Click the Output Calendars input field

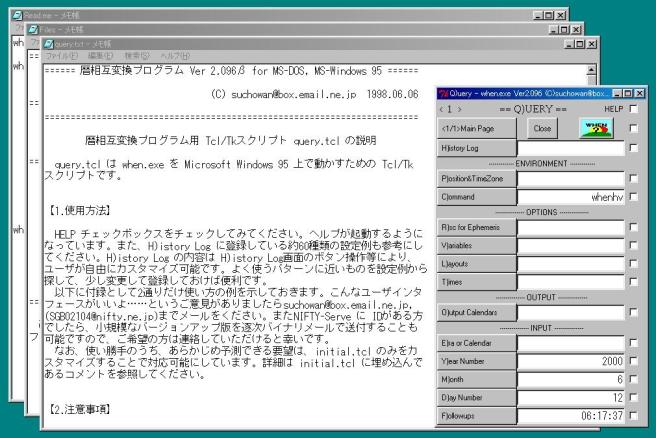click(571, 312)
